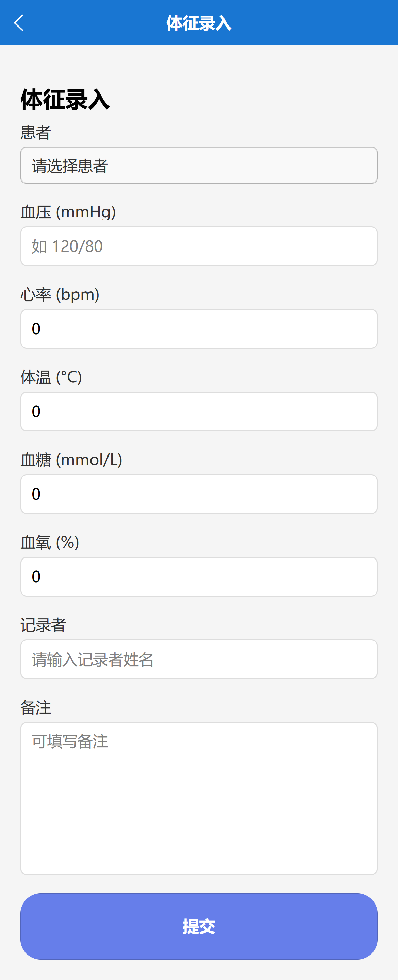Click the 血糖 (mmol/L) label
The width and height of the screenshot is (398, 980).
pos(71,460)
